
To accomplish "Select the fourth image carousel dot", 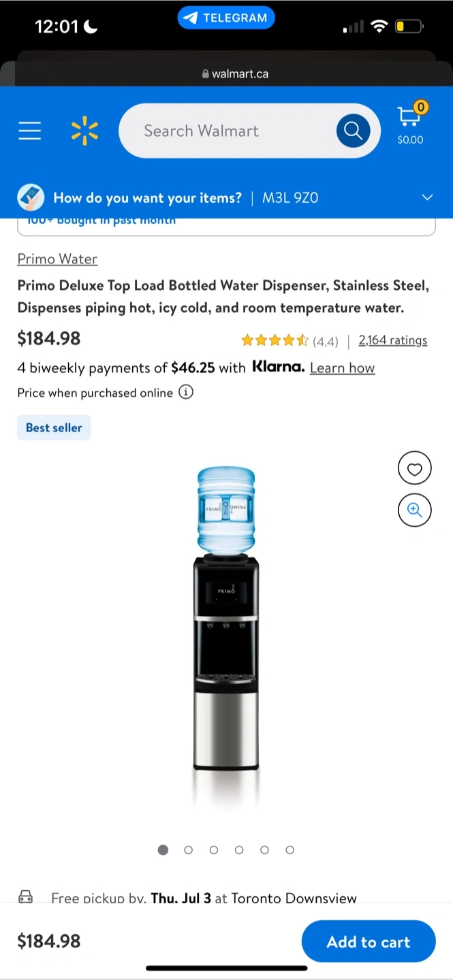I will [x=239, y=849].
